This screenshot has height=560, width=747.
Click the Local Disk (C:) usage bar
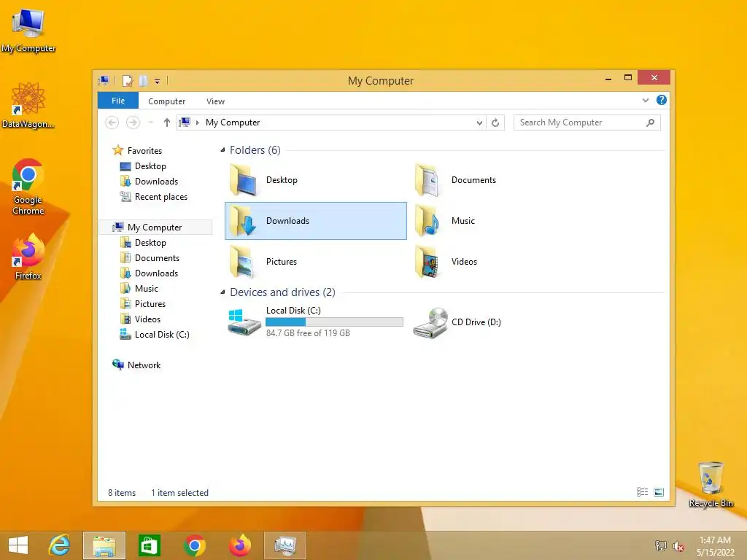[x=334, y=322]
